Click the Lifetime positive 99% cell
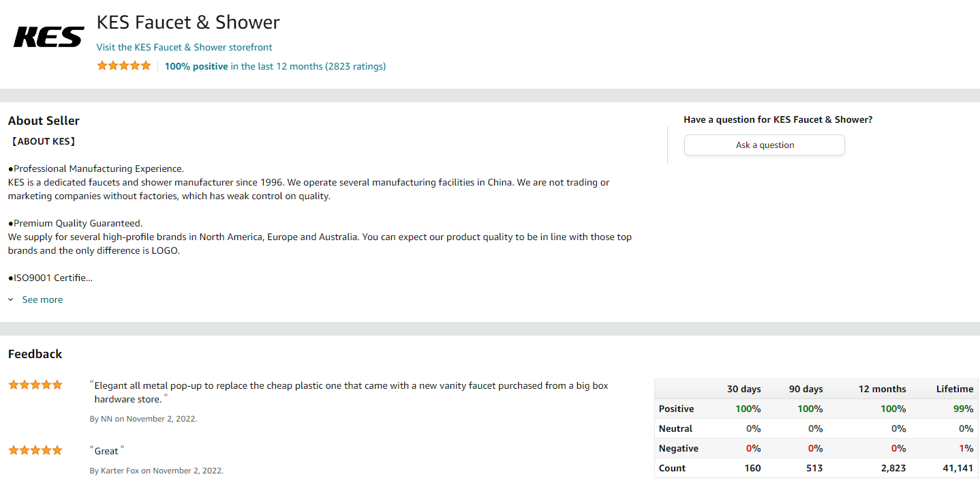The width and height of the screenshot is (980, 485). tap(964, 409)
